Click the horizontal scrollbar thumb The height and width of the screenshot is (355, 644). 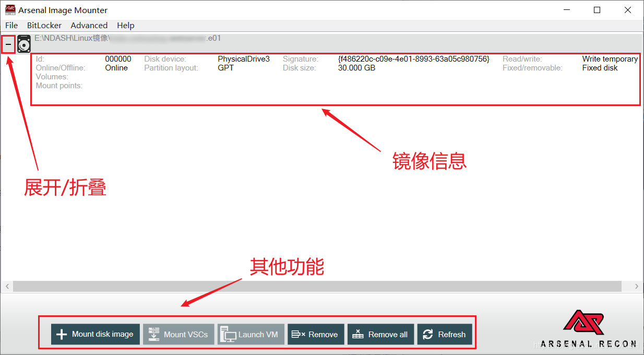tap(317, 286)
